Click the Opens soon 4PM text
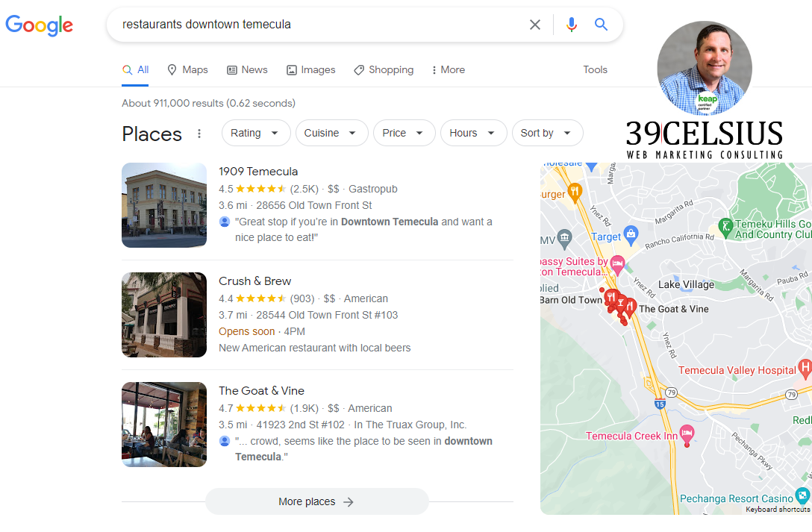 pyautogui.click(x=261, y=332)
